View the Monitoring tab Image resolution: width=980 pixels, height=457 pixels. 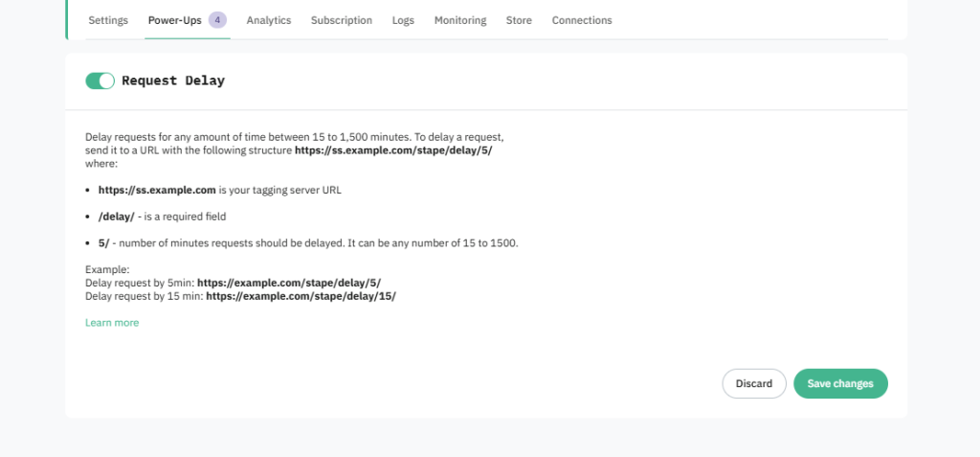(459, 20)
